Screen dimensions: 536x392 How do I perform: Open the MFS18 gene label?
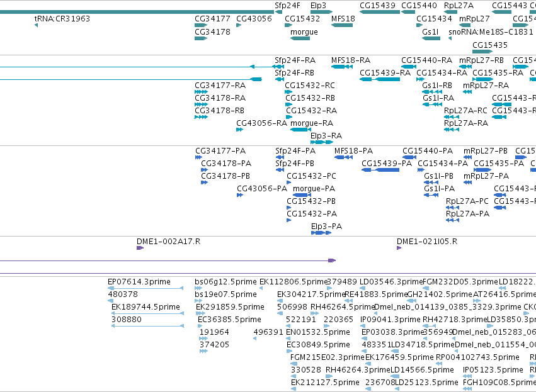[343, 19]
